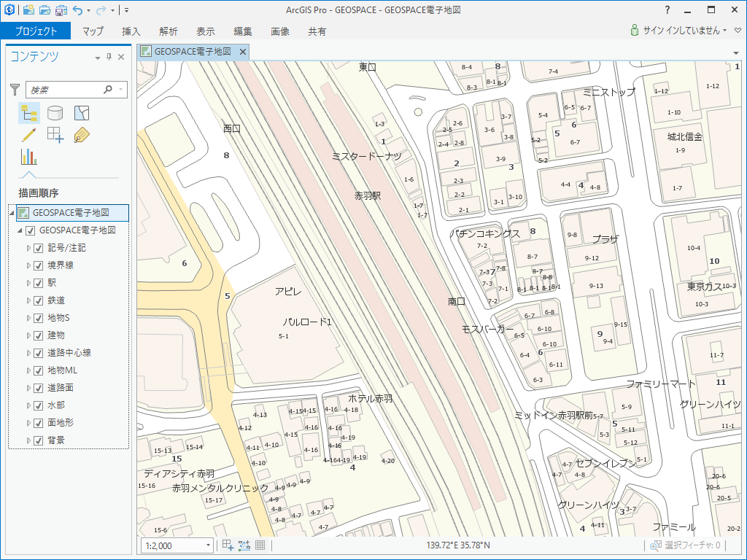The width and height of the screenshot is (747, 560).
Task: Expand the 面地形 layer
Action: 28,423
